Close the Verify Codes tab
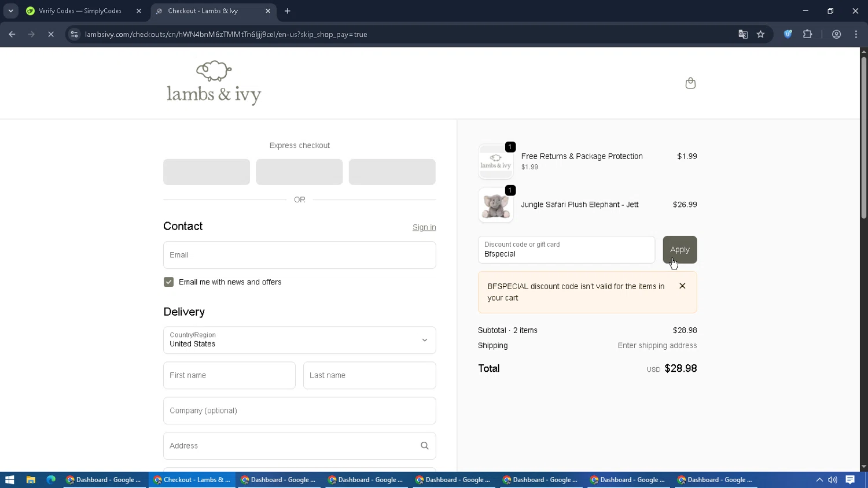This screenshot has width=868, height=488. point(139,11)
